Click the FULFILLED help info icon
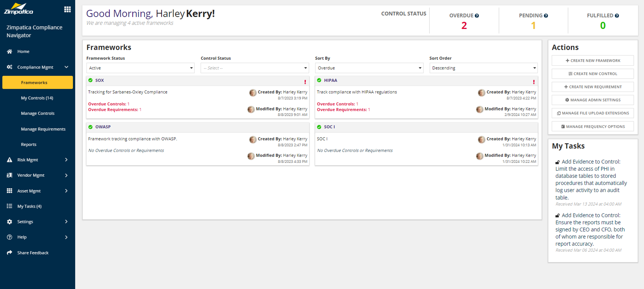The width and height of the screenshot is (644, 289). click(x=617, y=16)
